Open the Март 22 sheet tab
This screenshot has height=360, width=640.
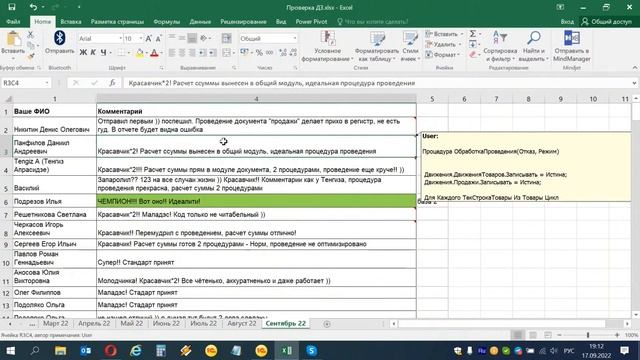click(56, 323)
